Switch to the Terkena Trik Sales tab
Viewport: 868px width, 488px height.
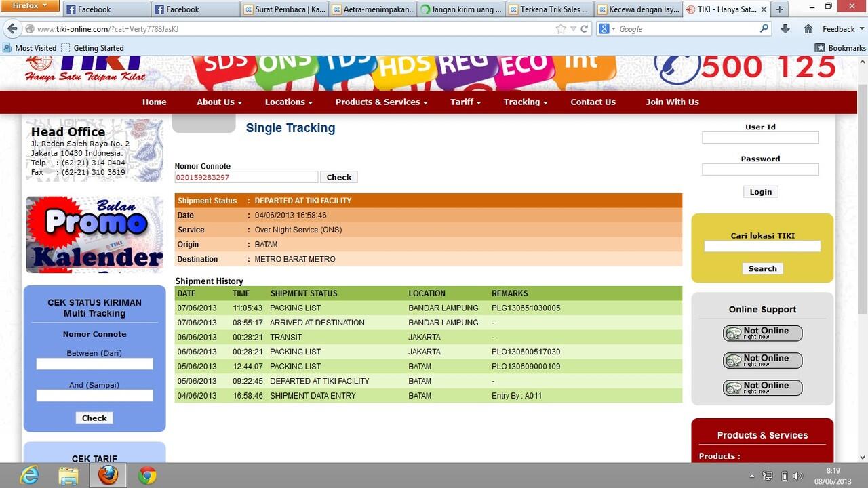tap(549, 9)
